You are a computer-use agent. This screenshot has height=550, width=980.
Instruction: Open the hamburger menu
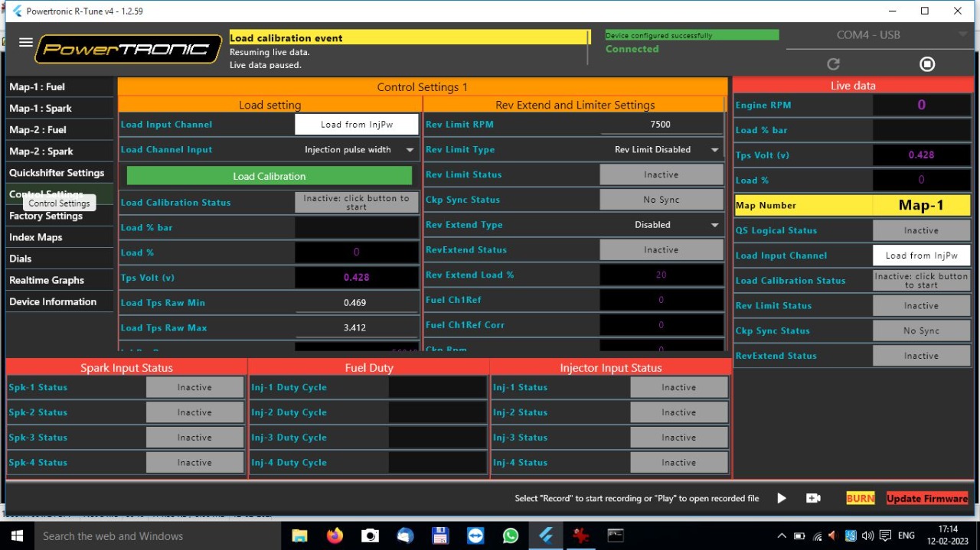[x=26, y=43]
